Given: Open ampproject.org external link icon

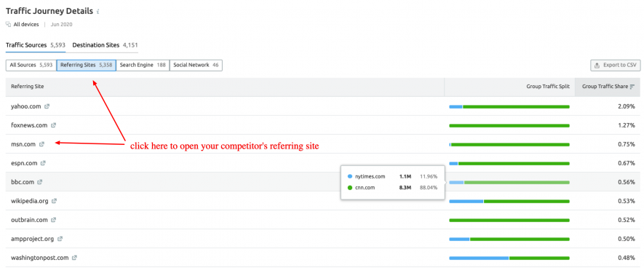Looking at the screenshot, I should click(60, 239).
